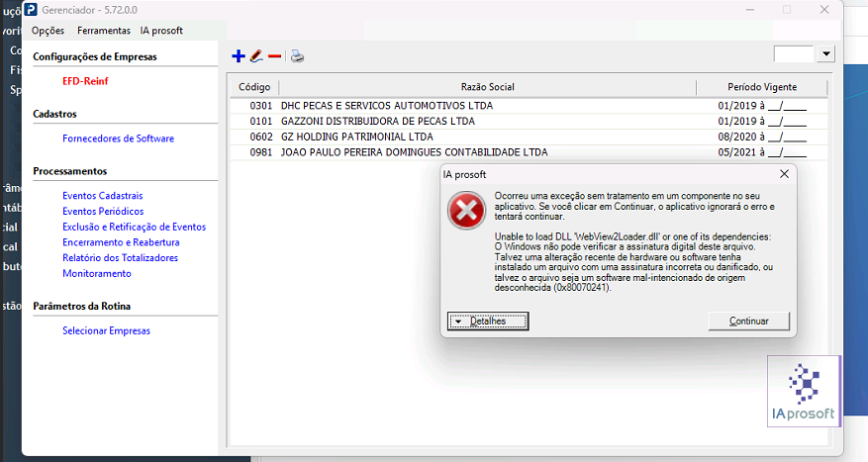Open Selecionar Empresas
Screen dimensions: 868x462
(x=106, y=330)
